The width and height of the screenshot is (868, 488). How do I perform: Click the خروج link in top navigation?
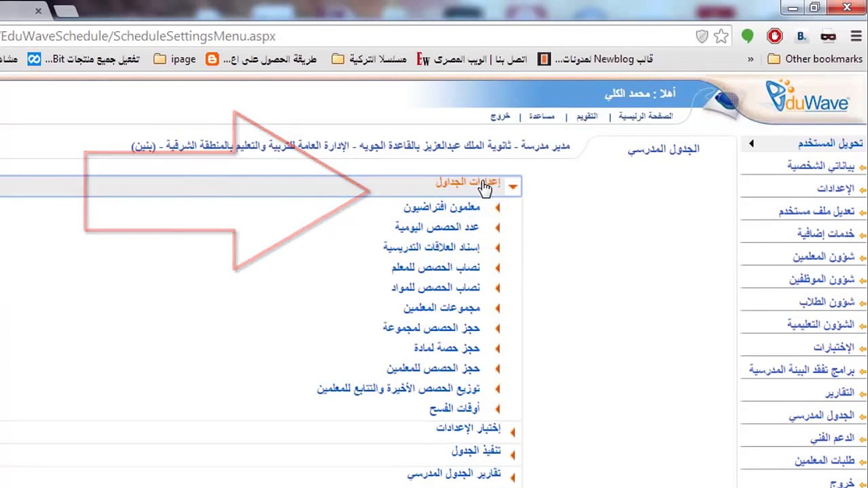[x=500, y=117]
